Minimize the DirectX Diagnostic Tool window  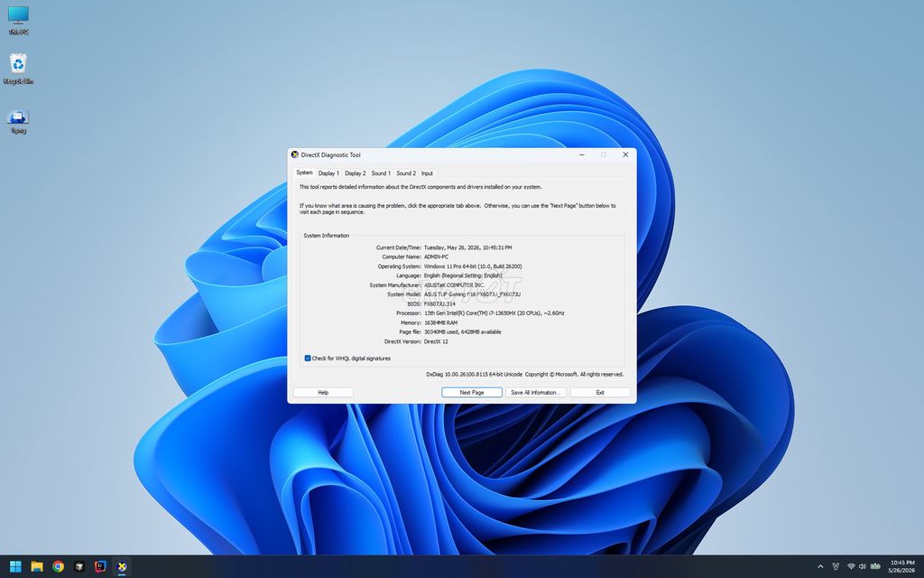tap(582, 154)
